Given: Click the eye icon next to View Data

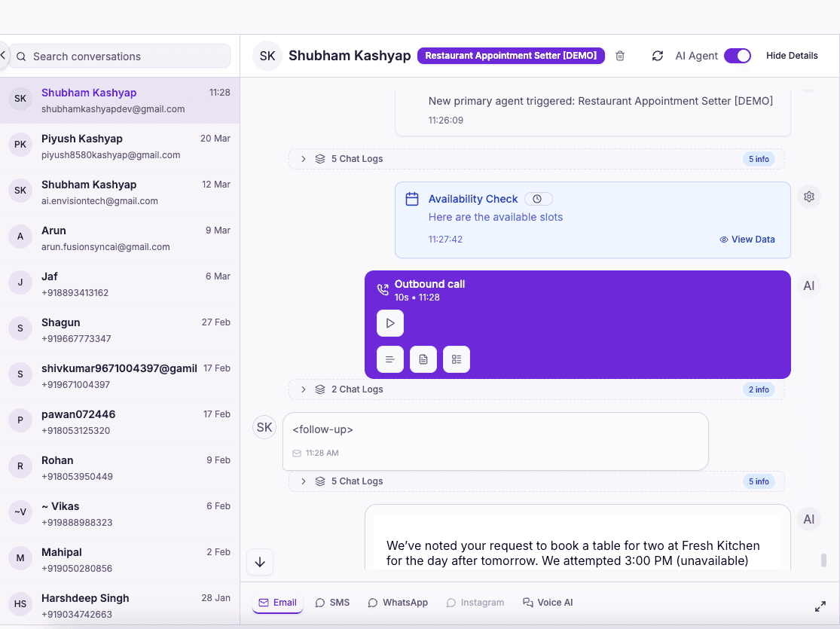Looking at the screenshot, I should coord(723,240).
